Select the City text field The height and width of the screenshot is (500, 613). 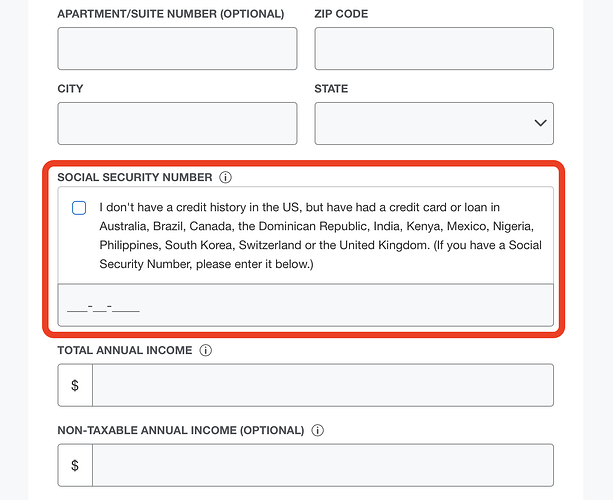(x=177, y=123)
